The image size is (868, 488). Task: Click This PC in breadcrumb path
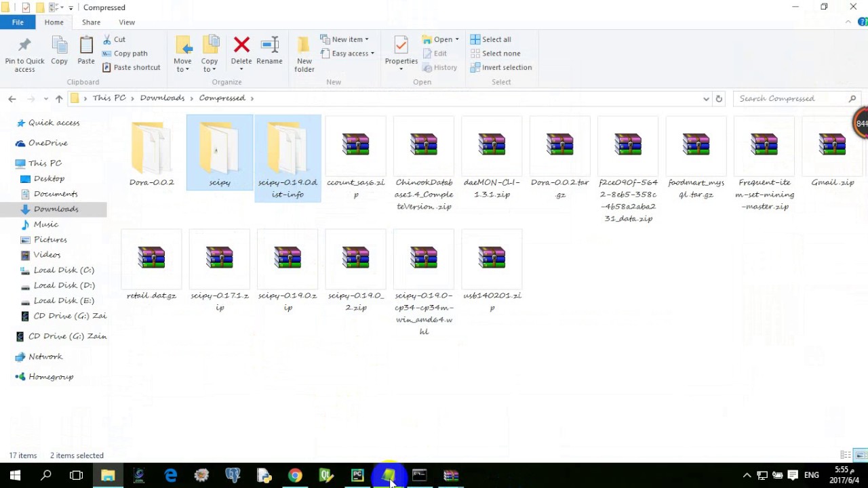pyautogui.click(x=109, y=98)
